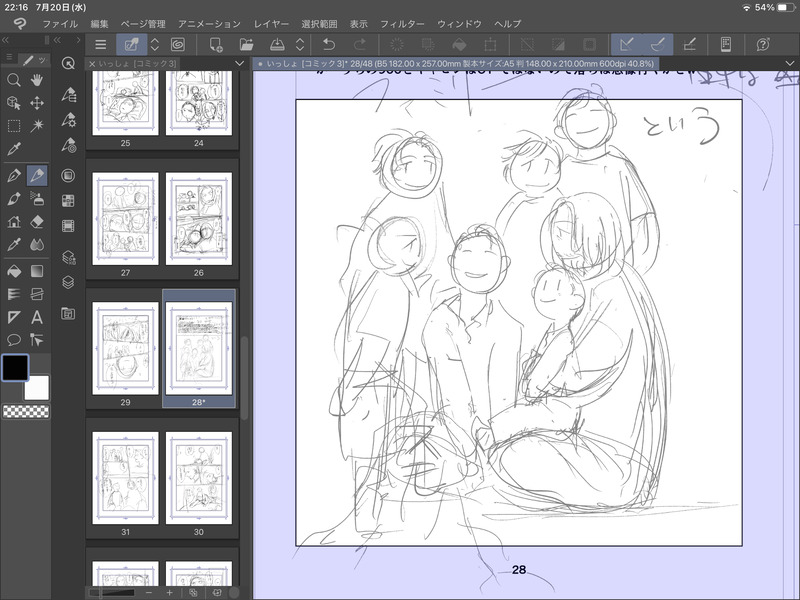Open the Color Set palette
This screenshot has width=800, height=600.
[68, 201]
